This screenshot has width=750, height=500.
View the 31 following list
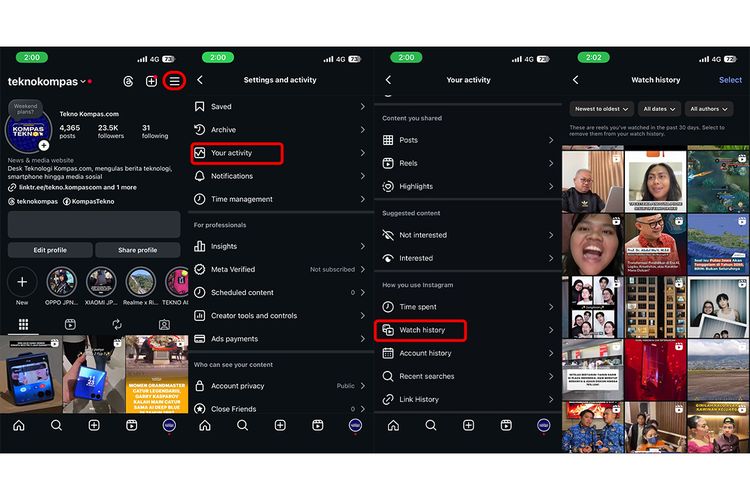click(x=154, y=132)
